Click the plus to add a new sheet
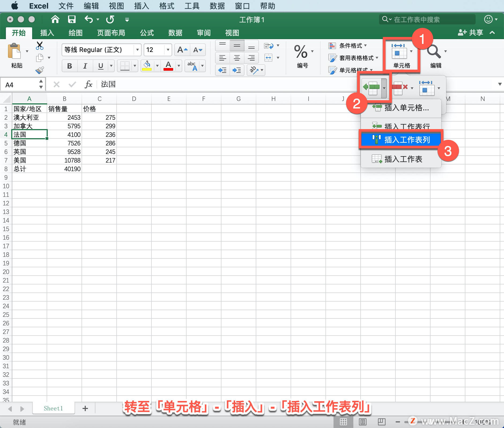This screenshot has width=504, height=428. (85, 408)
